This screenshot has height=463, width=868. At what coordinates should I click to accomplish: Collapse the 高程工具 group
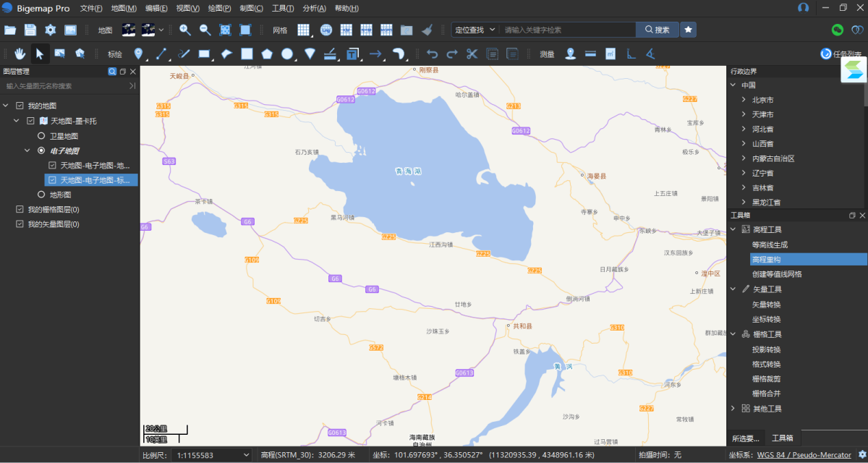pos(733,229)
